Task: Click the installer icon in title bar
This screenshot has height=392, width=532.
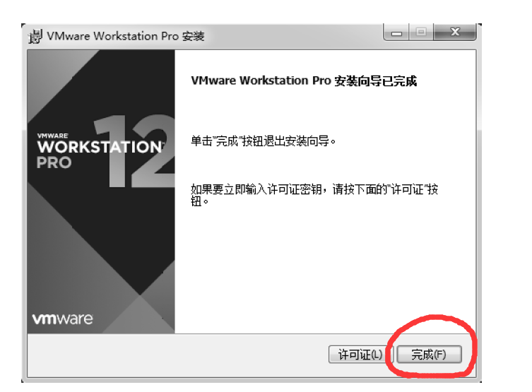Action: (35, 36)
